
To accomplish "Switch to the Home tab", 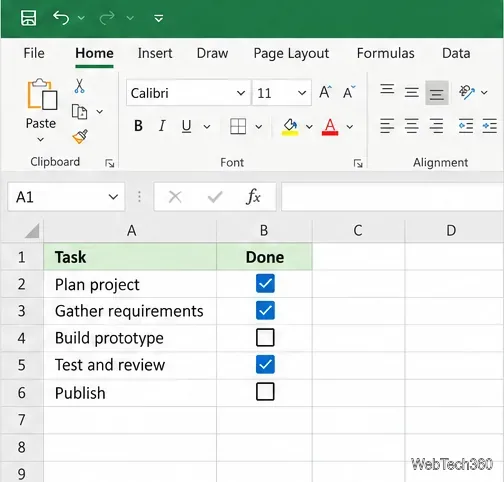I will 94,53.
